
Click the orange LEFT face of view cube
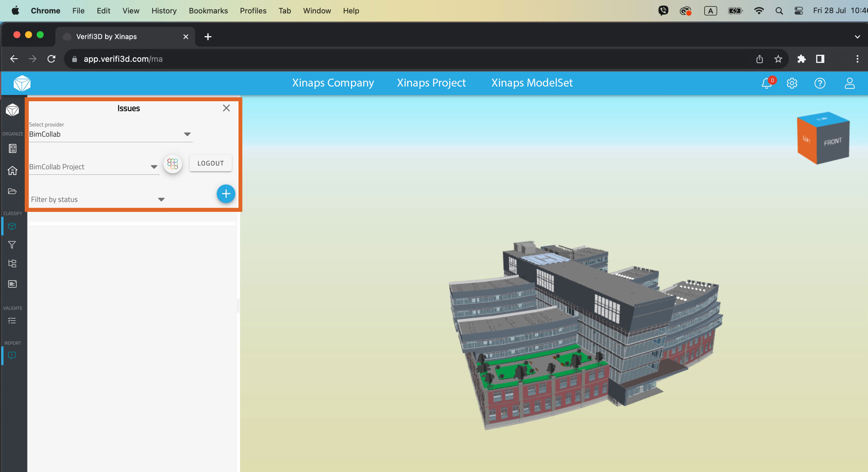click(x=807, y=139)
